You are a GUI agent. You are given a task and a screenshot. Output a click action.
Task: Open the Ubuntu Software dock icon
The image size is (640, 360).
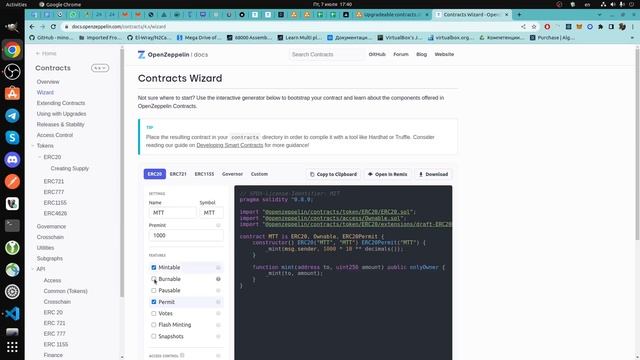tap(12, 94)
